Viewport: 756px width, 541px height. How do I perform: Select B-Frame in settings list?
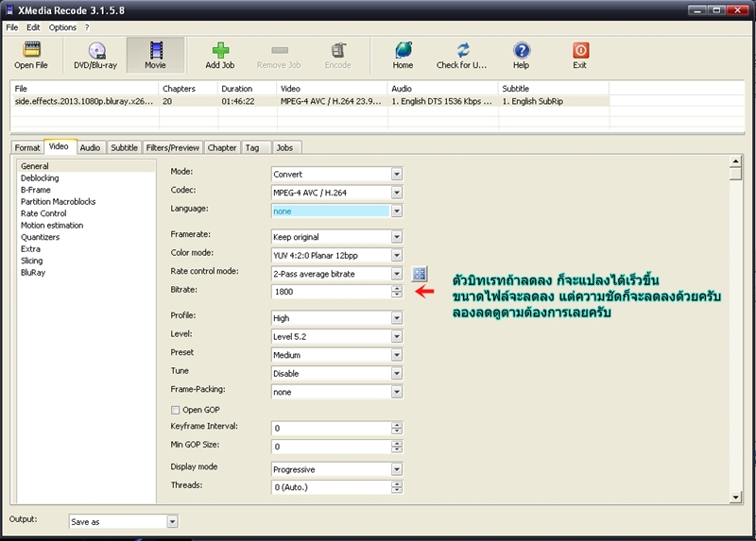click(36, 190)
